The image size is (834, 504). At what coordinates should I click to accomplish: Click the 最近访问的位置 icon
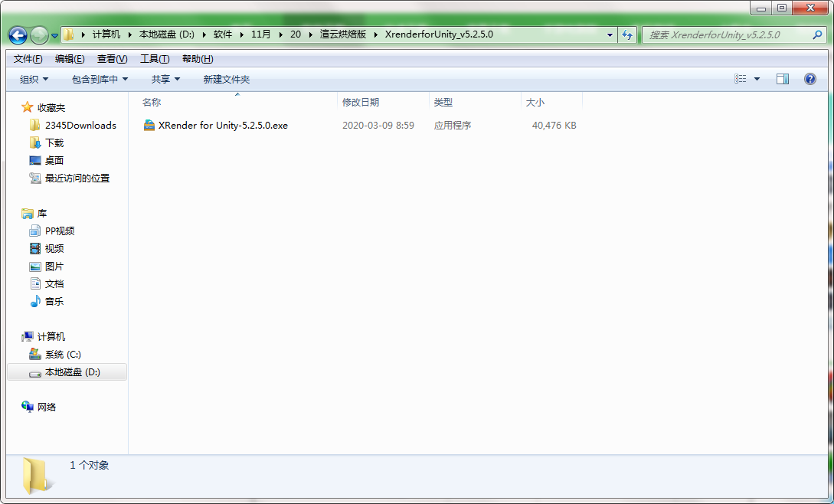pos(35,178)
